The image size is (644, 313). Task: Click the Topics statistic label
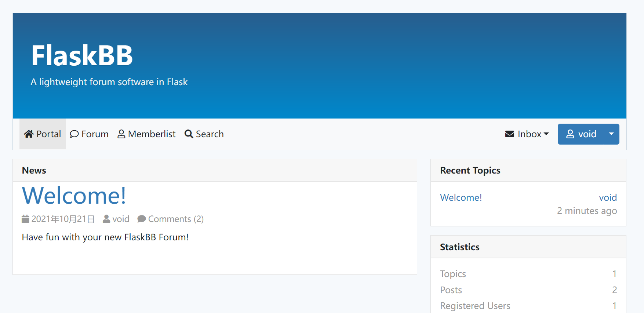[x=453, y=274]
